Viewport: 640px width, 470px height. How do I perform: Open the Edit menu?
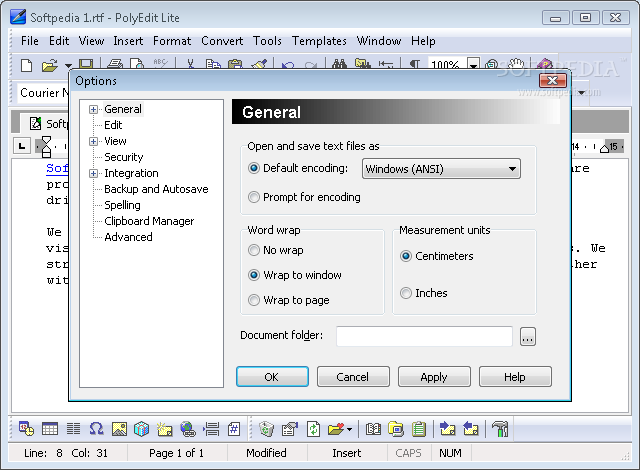coord(59,41)
